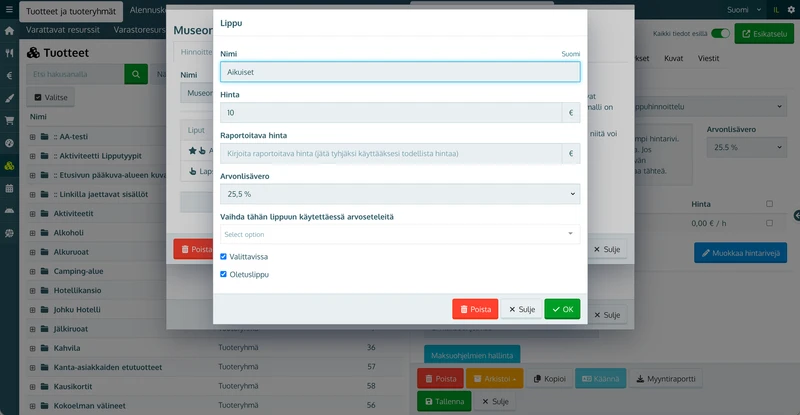800x415 pixels.
Task: Open Arvonlisävero 25,5 % dropdown in dialog
Action: click(400, 194)
